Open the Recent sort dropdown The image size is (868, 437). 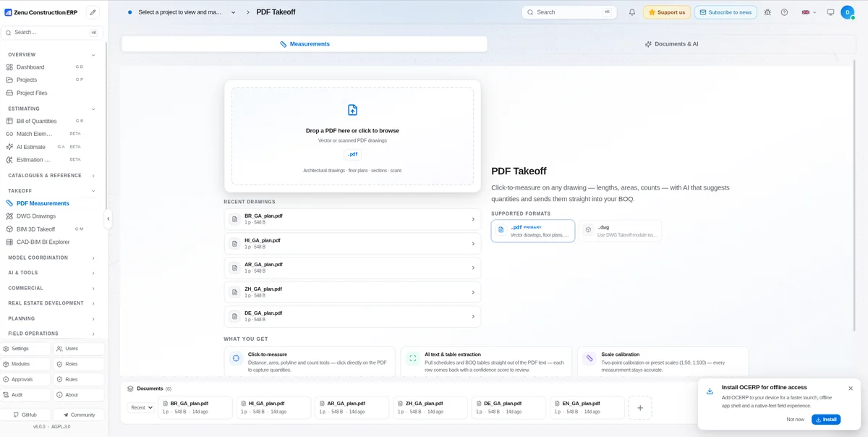(x=142, y=408)
